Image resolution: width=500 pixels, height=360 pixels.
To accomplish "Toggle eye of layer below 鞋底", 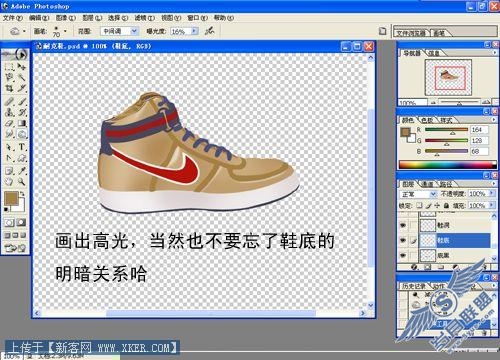I will click(x=403, y=255).
